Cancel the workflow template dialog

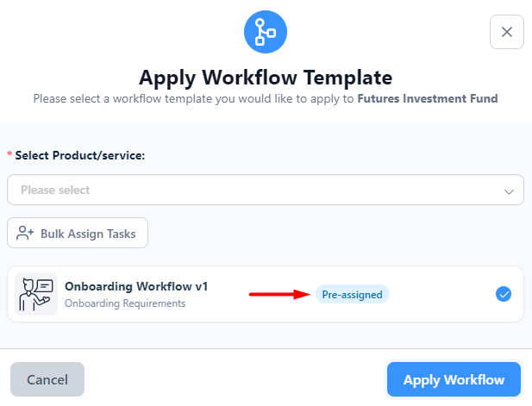coord(47,379)
